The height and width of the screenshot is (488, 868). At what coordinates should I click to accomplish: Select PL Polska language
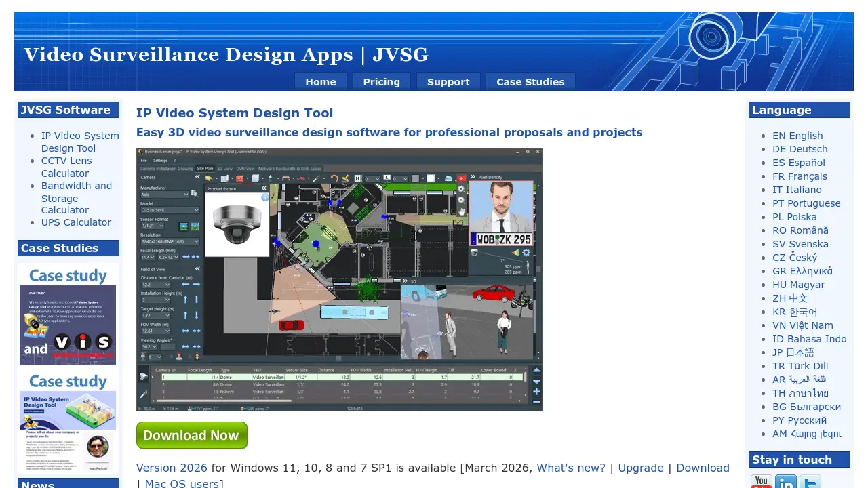pos(795,217)
